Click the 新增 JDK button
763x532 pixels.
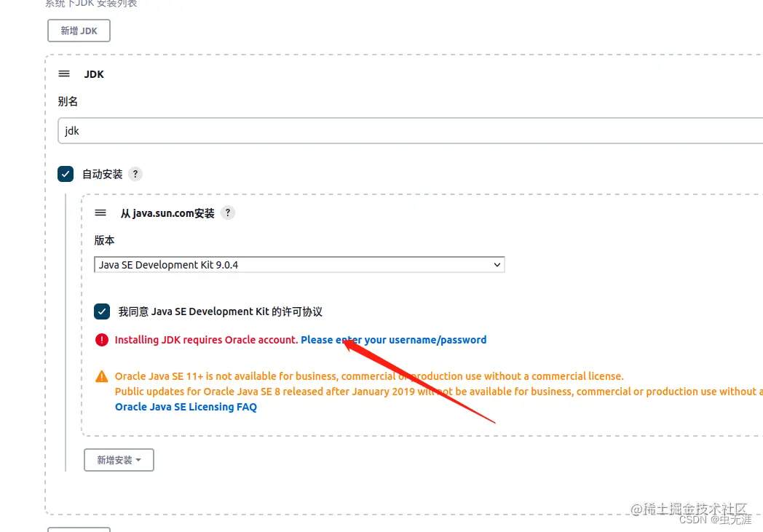[79, 31]
